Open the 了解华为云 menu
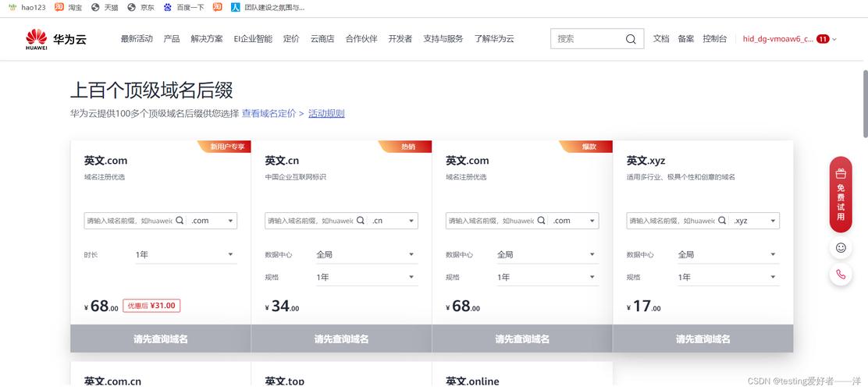 494,39
